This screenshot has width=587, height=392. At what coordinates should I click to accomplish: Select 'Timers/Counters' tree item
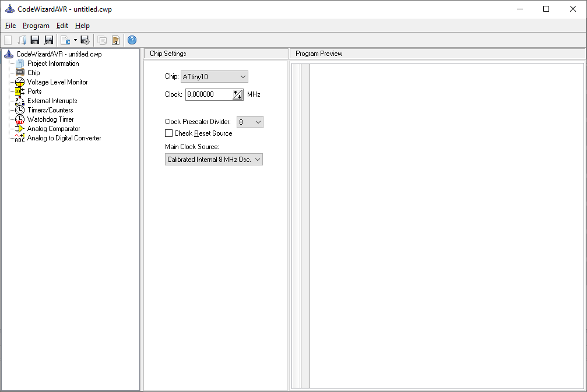(x=50, y=110)
